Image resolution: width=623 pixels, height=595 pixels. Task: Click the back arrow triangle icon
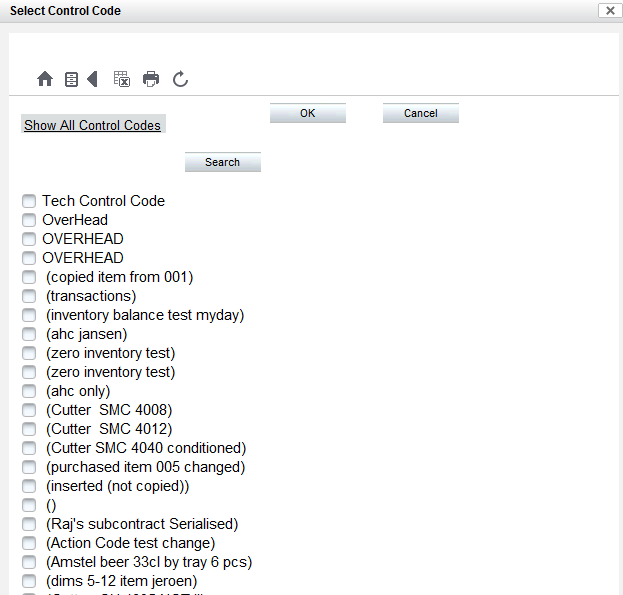(x=92, y=79)
